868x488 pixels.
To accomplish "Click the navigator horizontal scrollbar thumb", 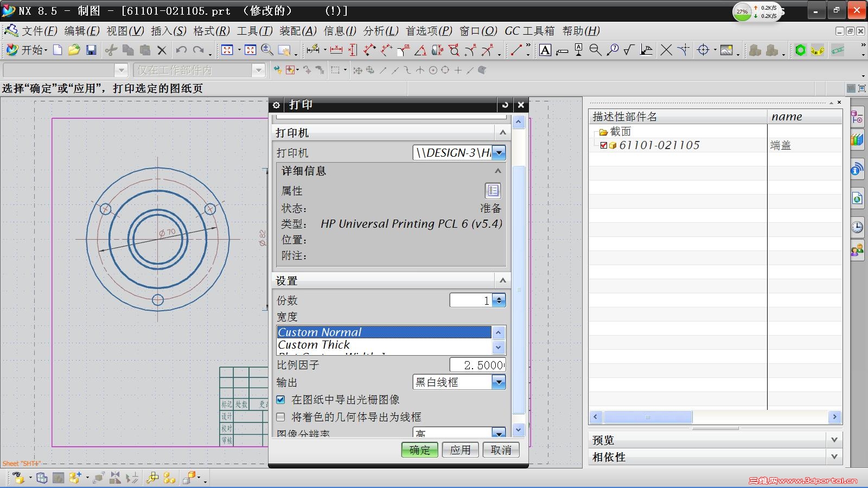I will pyautogui.click(x=648, y=417).
